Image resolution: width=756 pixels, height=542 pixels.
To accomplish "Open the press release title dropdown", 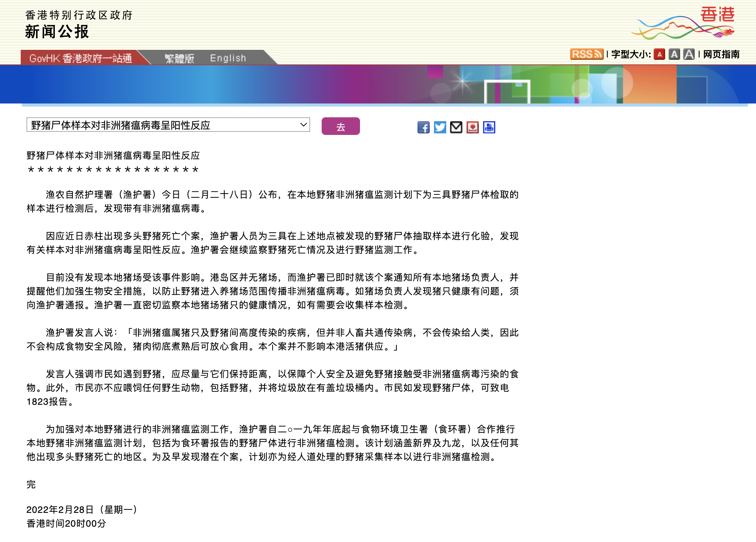I will click(168, 125).
